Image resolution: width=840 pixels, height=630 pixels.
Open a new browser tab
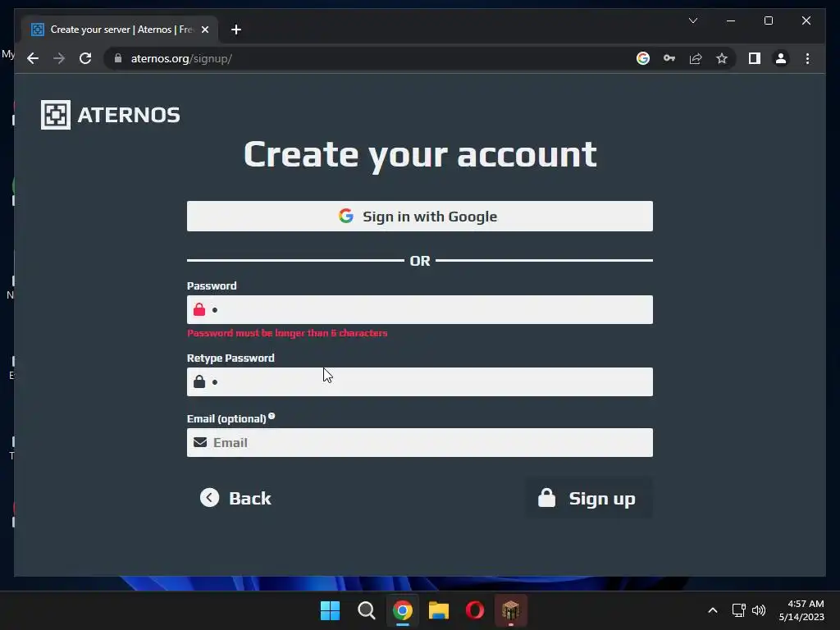(x=236, y=30)
